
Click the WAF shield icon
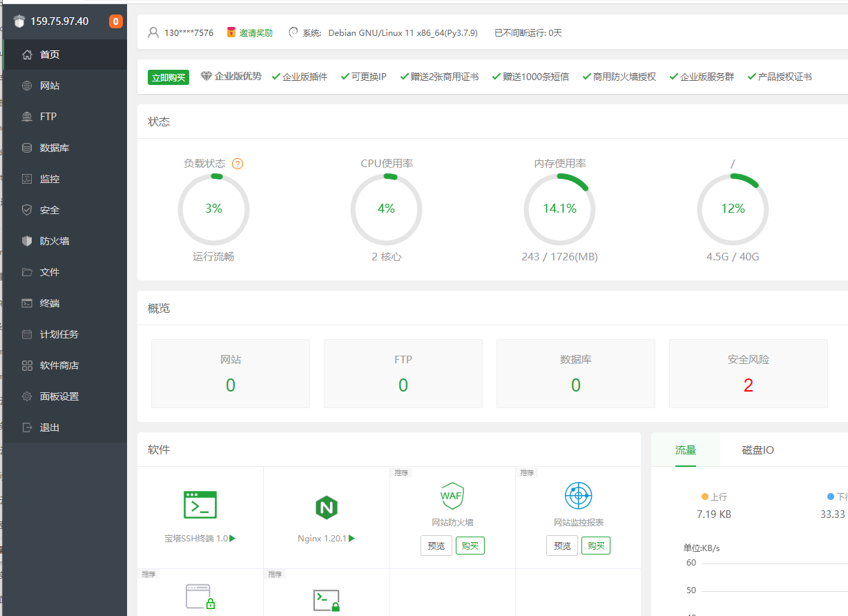[x=452, y=495]
